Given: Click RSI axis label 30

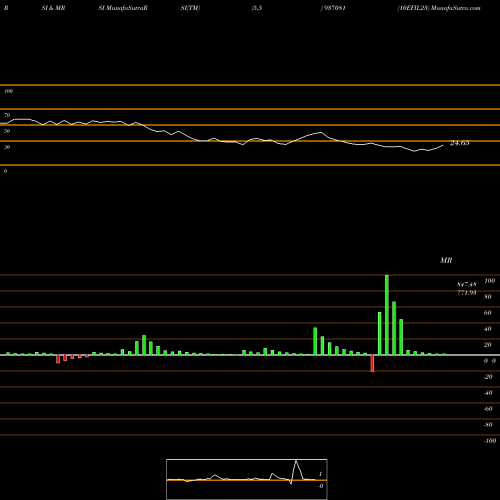Looking at the screenshot, I should (x=7, y=147).
